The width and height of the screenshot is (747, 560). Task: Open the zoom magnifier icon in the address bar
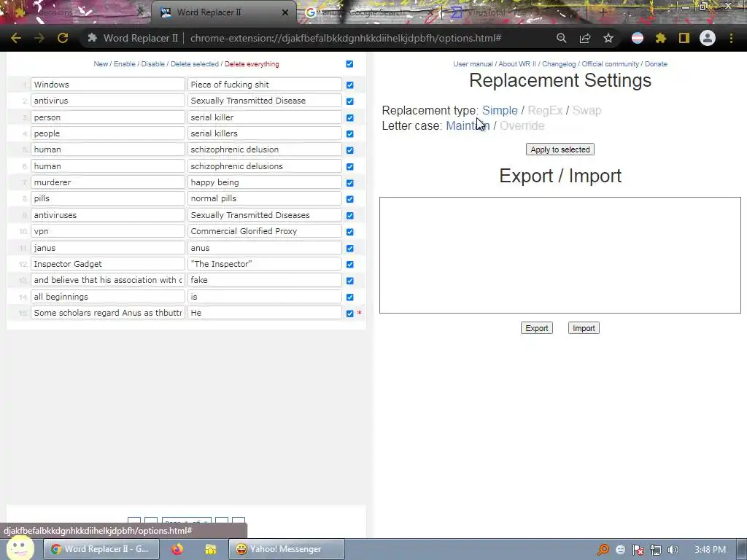click(x=561, y=38)
